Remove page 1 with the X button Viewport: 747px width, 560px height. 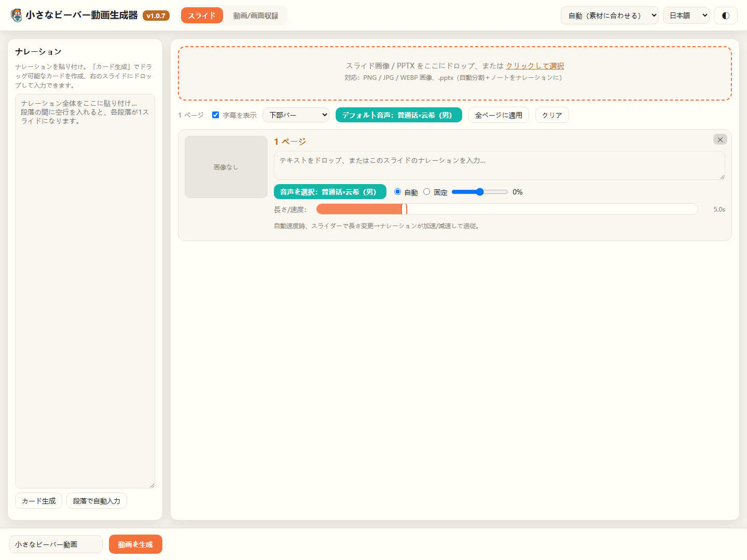click(720, 139)
